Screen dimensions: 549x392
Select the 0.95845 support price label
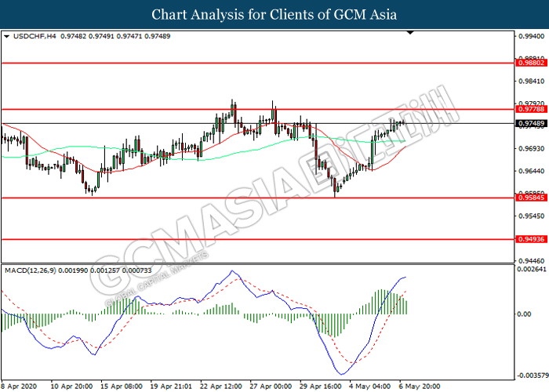531,198
